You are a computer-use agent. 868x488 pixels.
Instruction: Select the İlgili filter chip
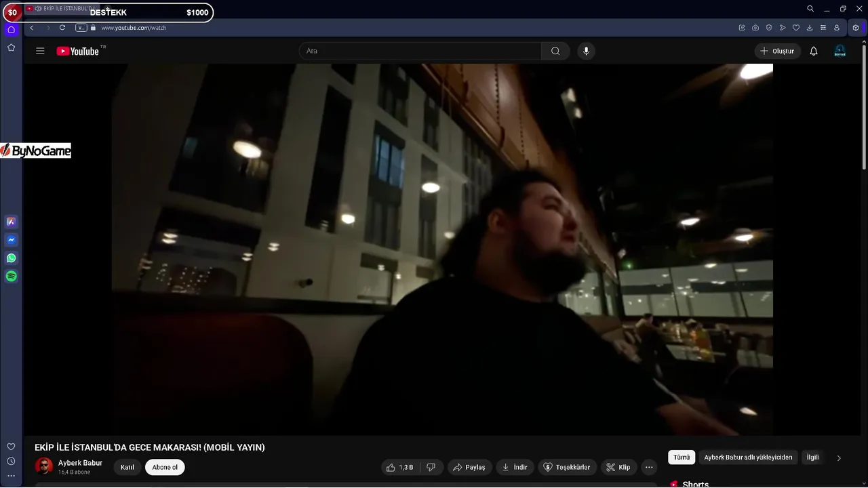click(x=813, y=457)
